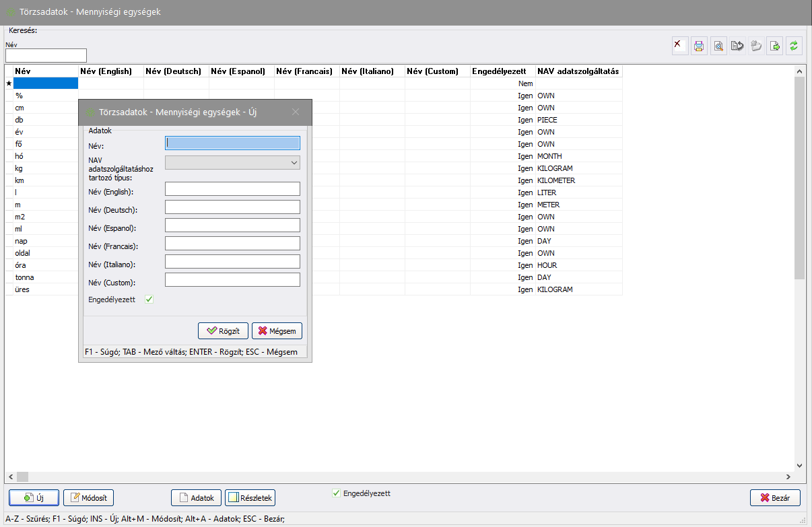Click the Név (English) input field
The height and width of the screenshot is (527, 812).
point(232,188)
